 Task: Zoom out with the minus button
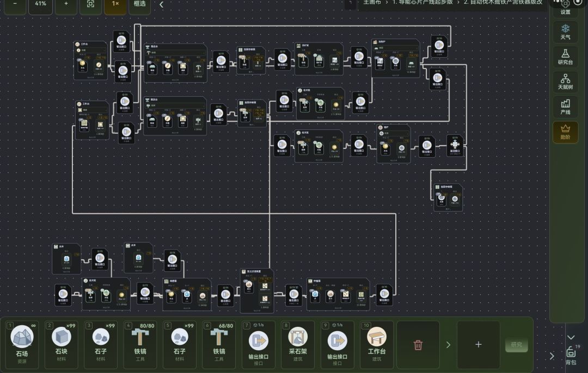click(x=15, y=4)
